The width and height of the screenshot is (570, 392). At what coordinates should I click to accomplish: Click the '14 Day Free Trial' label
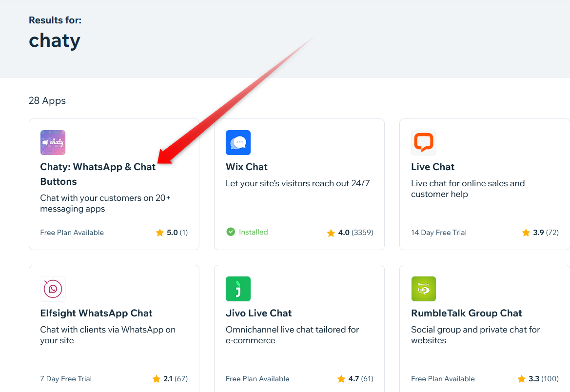pos(439,233)
